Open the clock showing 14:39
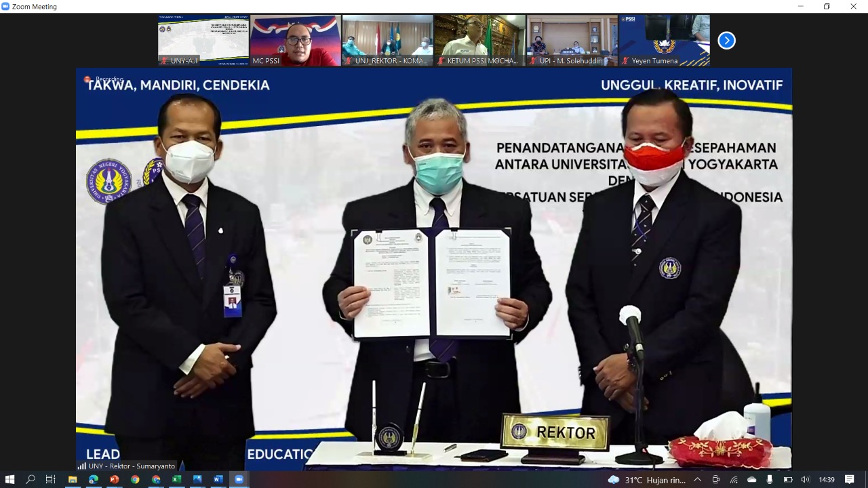 coord(827,480)
